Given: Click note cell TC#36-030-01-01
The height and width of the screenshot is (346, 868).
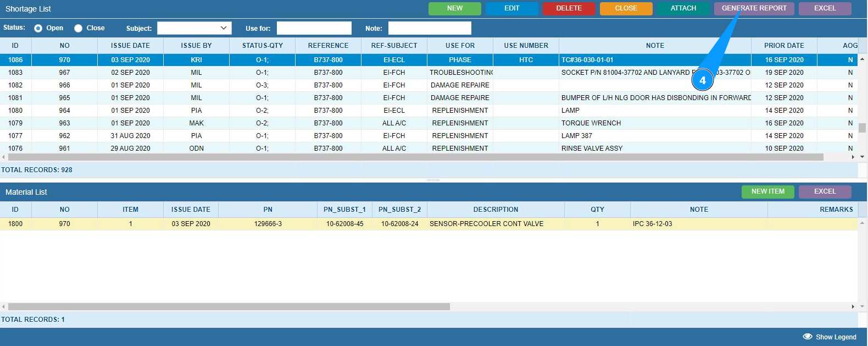Looking at the screenshot, I should (x=655, y=60).
